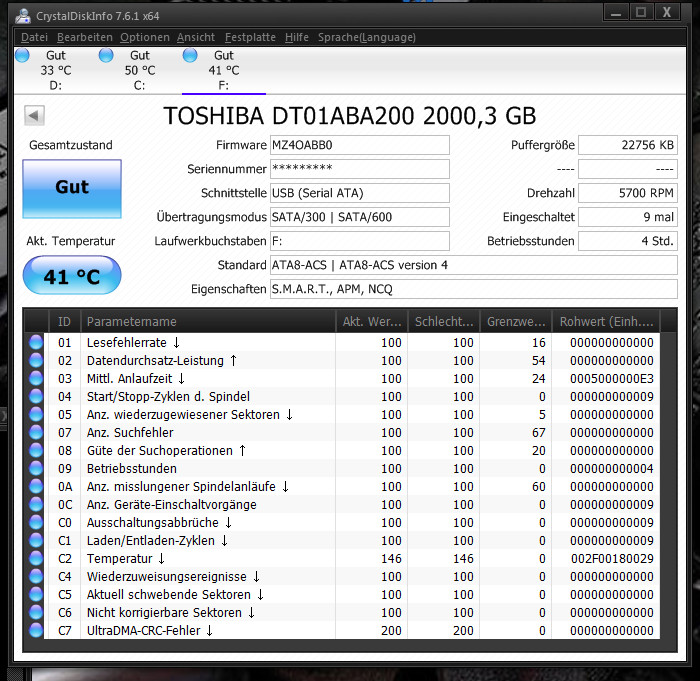This screenshot has height=681, width=700.
Task: Select the F: drive tab
Action: [224, 70]
